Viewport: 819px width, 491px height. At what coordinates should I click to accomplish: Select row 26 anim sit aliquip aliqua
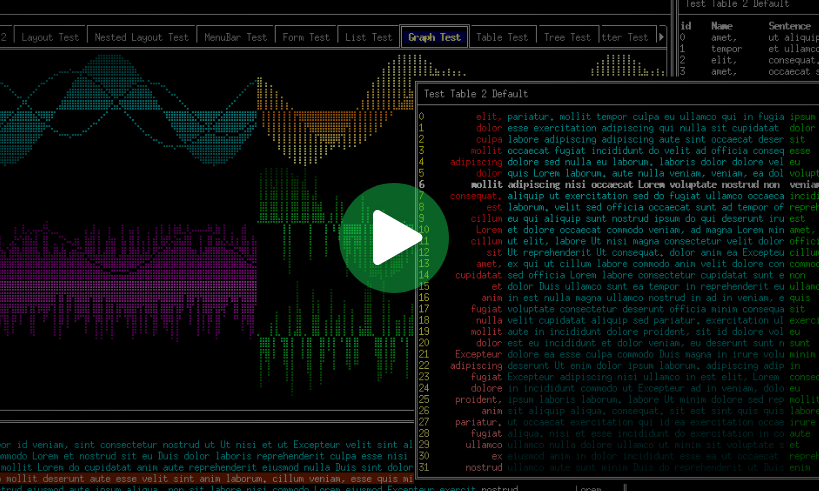click(618, 411)
